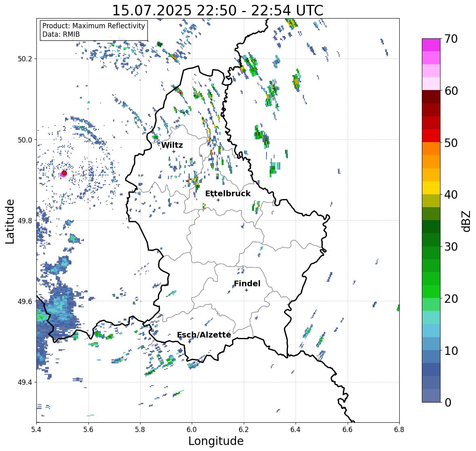Viewport: 476px width, 451px height.
Task: Click the 'Latitude' axis label
Action: (10, 221)
